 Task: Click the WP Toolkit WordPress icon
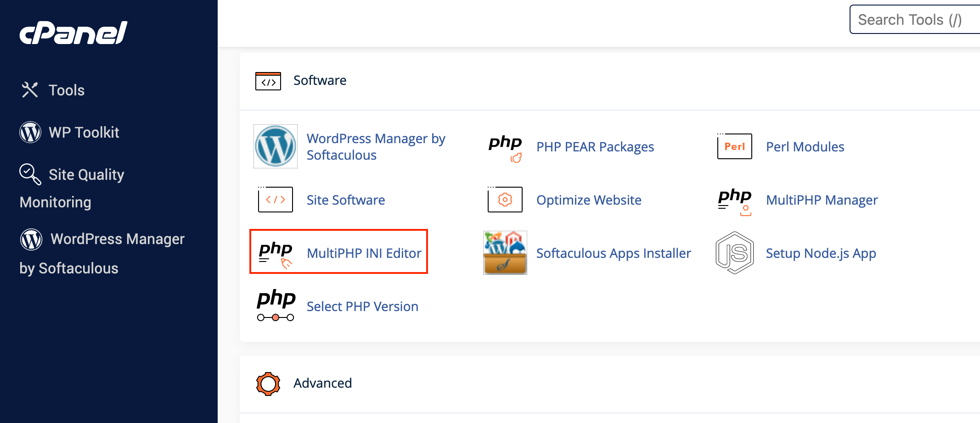coord(30,132)
